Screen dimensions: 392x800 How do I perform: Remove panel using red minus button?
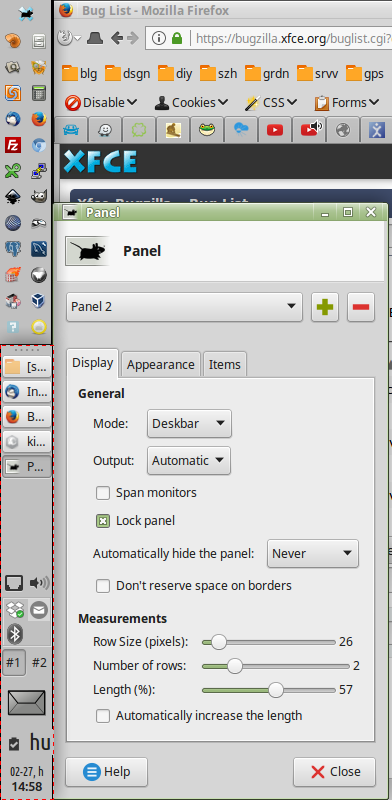[361, 307]
